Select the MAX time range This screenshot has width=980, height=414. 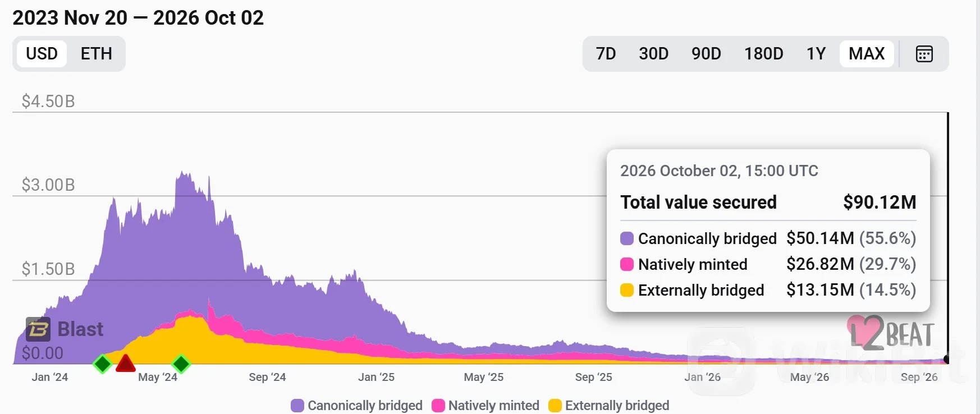pos(867,54)
